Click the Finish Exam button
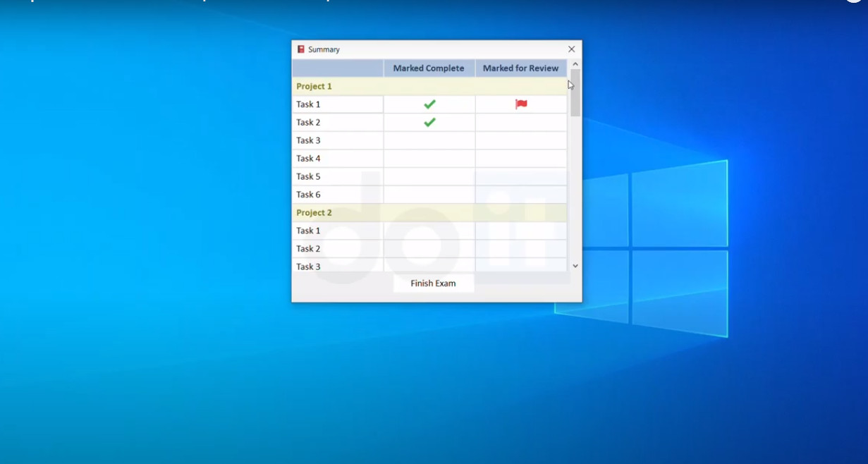 (433, 283)
